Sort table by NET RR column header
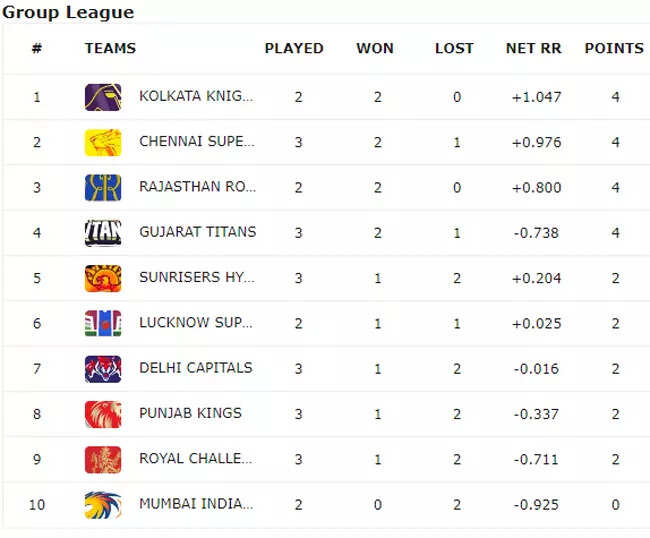Viewport: 650px width, 538px height. [534, 48]
